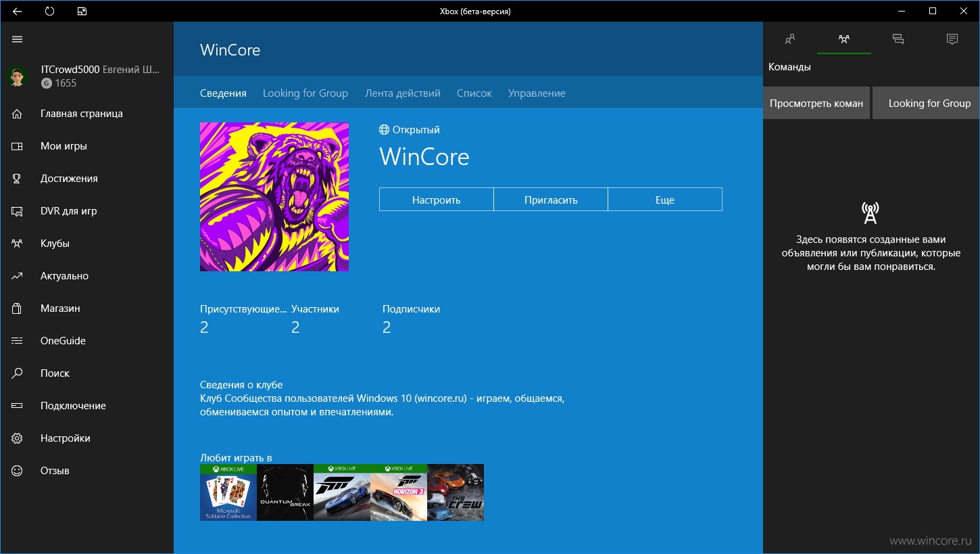Click the Отзыв smiley icon
The image size is (980, 554).
tap(18, 471)
